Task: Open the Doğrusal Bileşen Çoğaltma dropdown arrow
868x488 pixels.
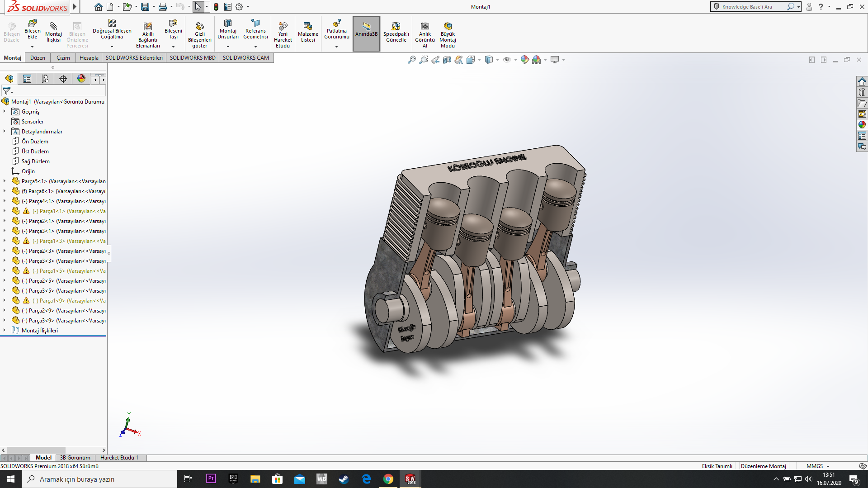Action: (112, 47)
